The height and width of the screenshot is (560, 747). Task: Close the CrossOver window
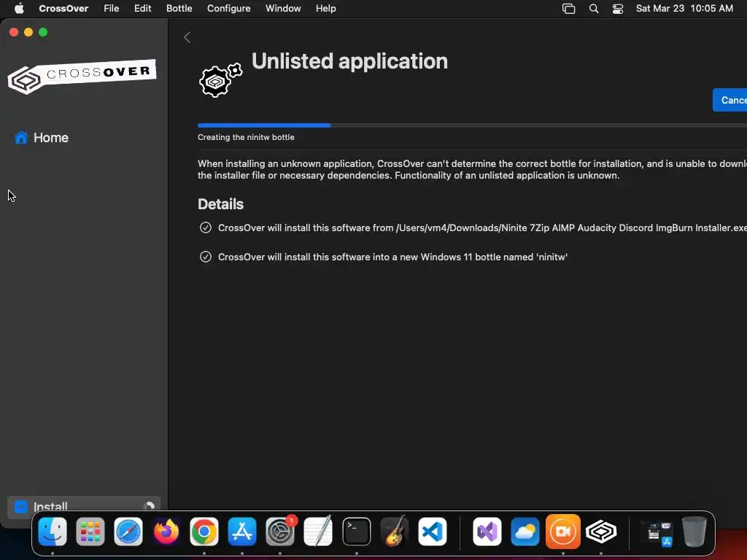pos(14,32)
